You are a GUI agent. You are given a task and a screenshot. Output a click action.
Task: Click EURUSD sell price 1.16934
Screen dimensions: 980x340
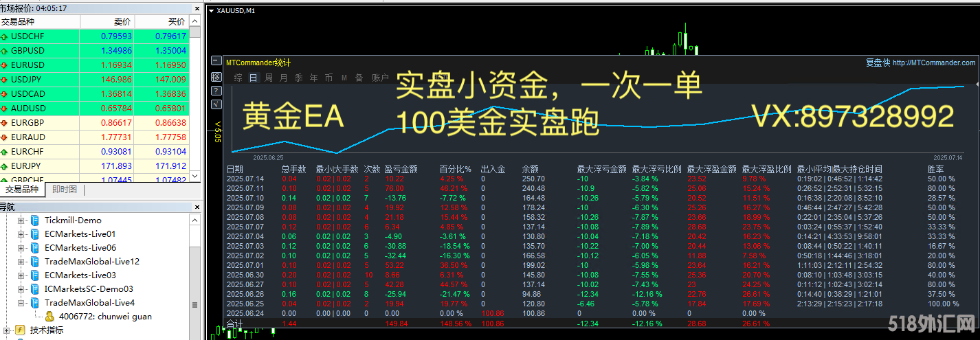pos(116,65)
